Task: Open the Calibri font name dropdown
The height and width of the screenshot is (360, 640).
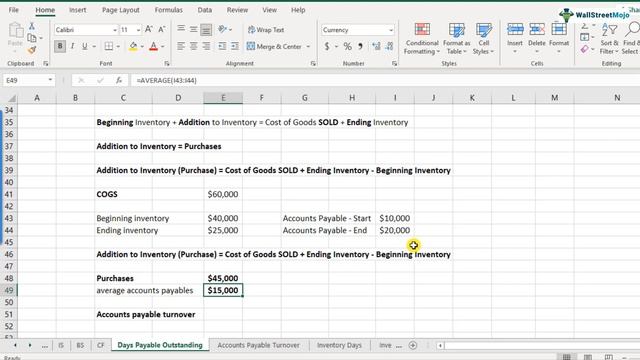Action: pyautogui.click(x=115, y=30)
